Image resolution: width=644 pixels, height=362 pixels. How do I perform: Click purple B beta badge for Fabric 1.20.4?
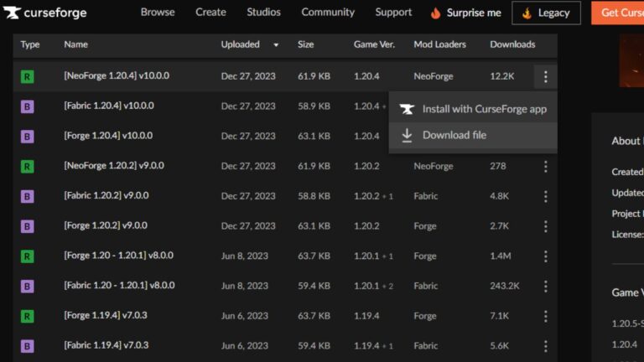[28, 106]
